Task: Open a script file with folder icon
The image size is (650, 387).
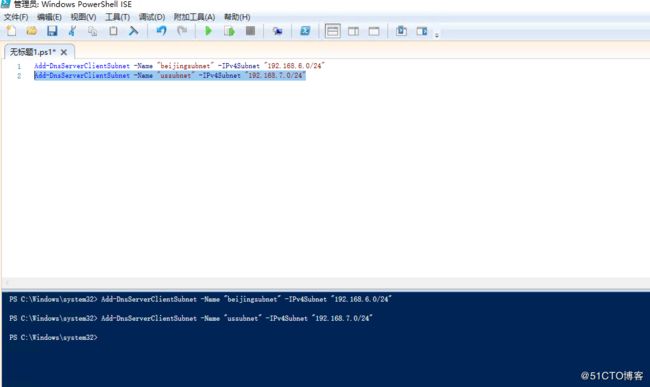Action: coord(32,31)
